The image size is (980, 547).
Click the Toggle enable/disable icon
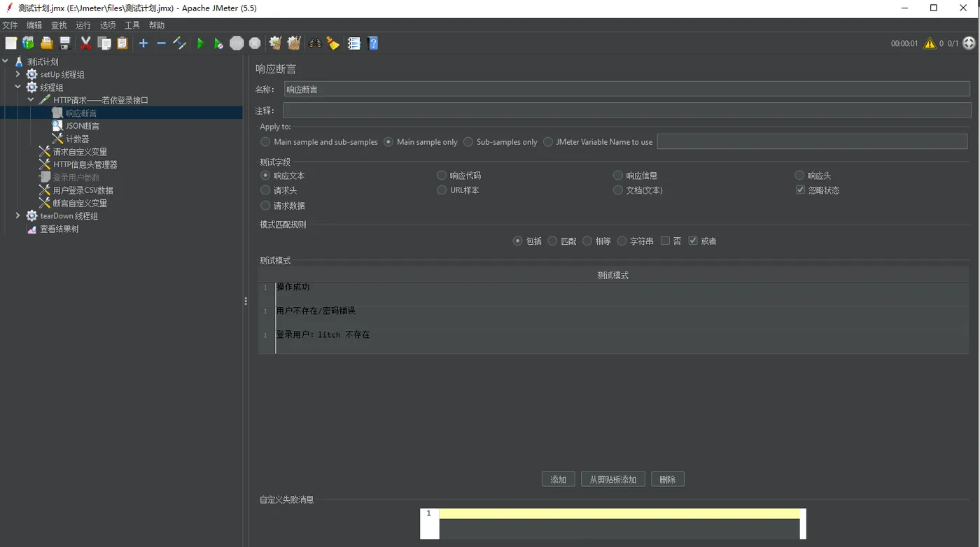coord(179,43)
